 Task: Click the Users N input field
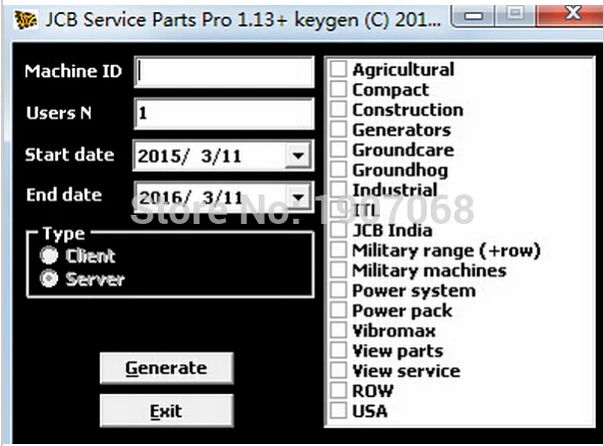[224, 114]
